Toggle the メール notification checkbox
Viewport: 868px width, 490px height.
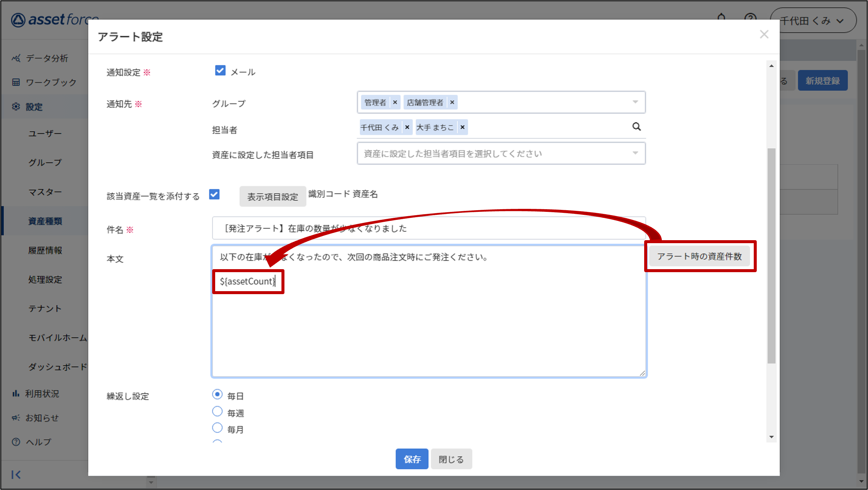220,71
